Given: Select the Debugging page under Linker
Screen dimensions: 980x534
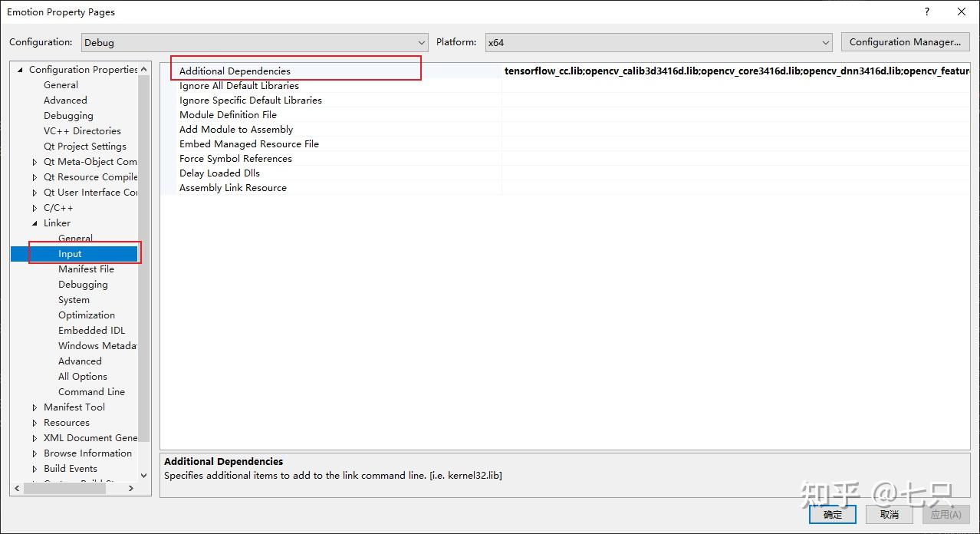Looking at the screenshot, I should 83,284.
